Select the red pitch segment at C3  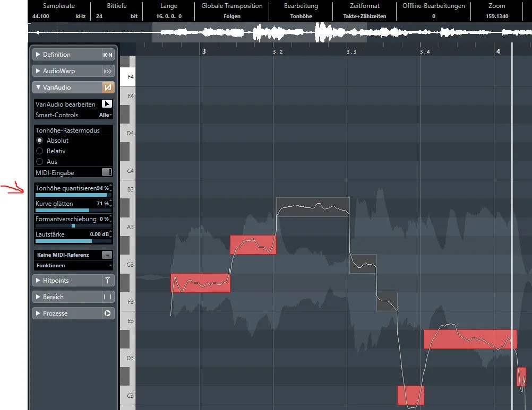[410, 395]
